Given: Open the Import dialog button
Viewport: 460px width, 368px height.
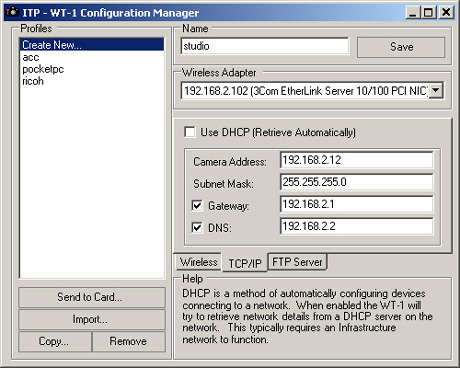Looking at the screenshot, I should [92, 319].
